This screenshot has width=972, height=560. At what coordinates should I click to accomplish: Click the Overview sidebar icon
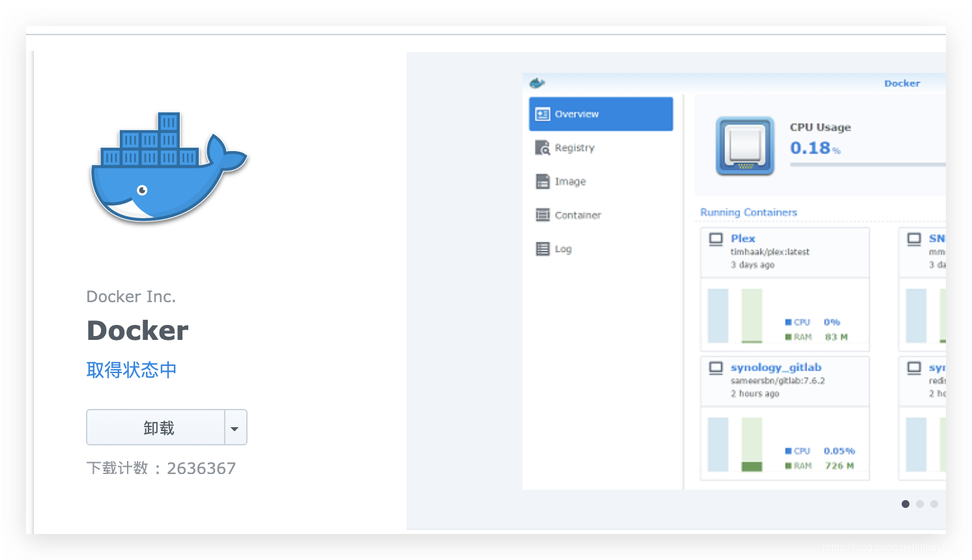(543, 114)
